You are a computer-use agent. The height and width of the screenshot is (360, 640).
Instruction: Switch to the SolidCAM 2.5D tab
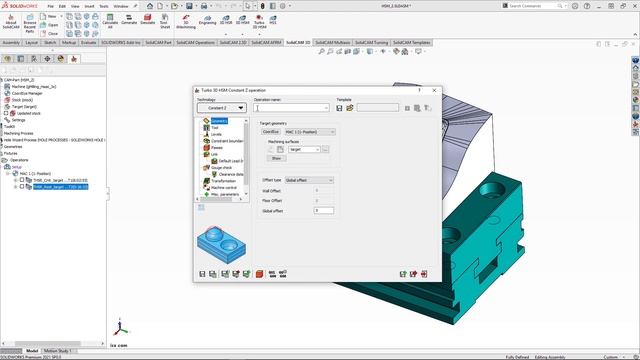[x=233, y=42]
